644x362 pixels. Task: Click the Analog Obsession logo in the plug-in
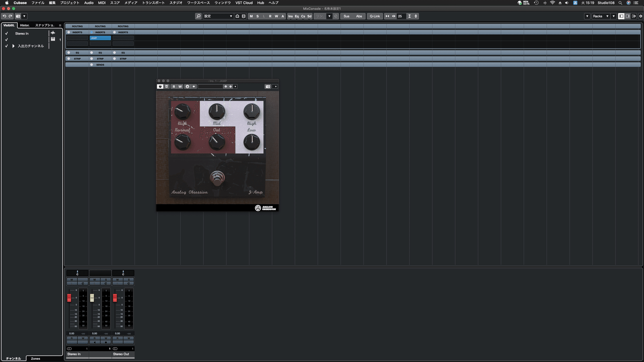click(x=266, y=208)
